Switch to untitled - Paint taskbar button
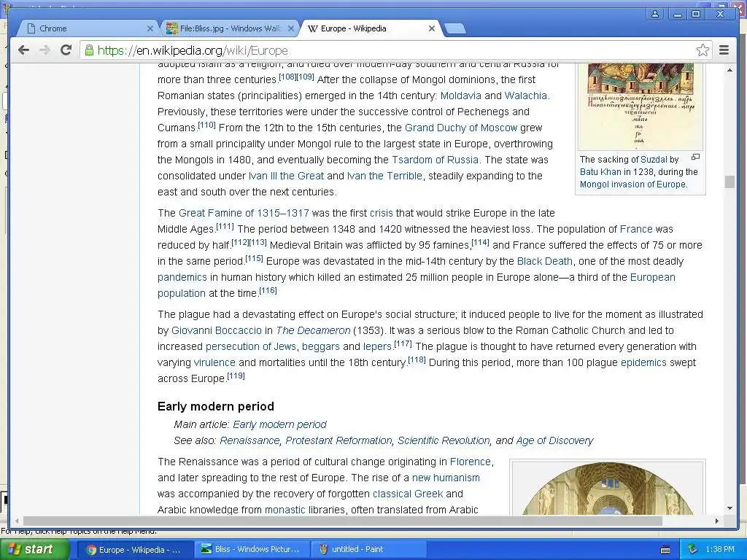 pyautogui.click(x=368, y=550)
